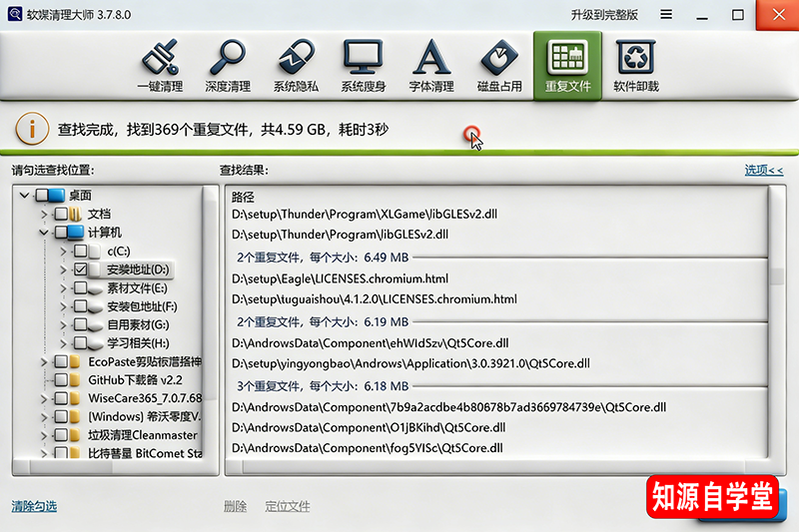The image size is (799, 532).
Task: Open the 系统瘦身 system slimming tool
Action: click(x=364, y=66)
